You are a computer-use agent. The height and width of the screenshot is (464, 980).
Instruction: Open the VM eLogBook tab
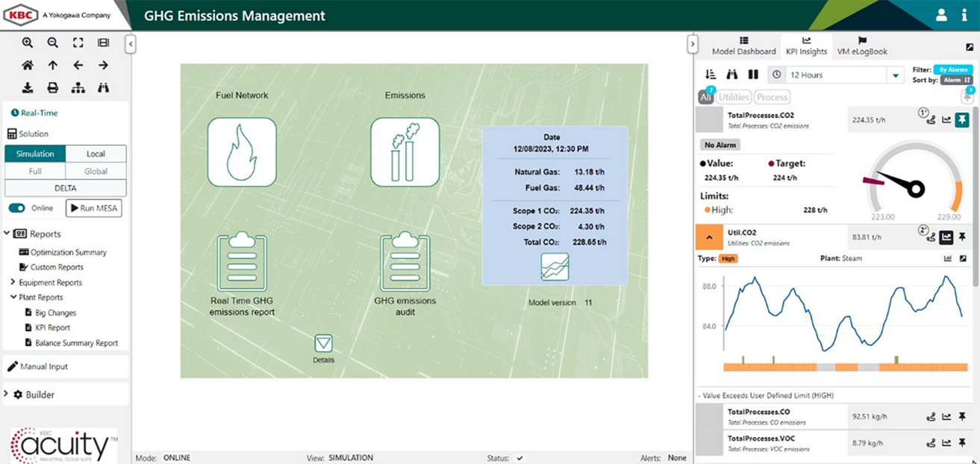tap(862, 46)
